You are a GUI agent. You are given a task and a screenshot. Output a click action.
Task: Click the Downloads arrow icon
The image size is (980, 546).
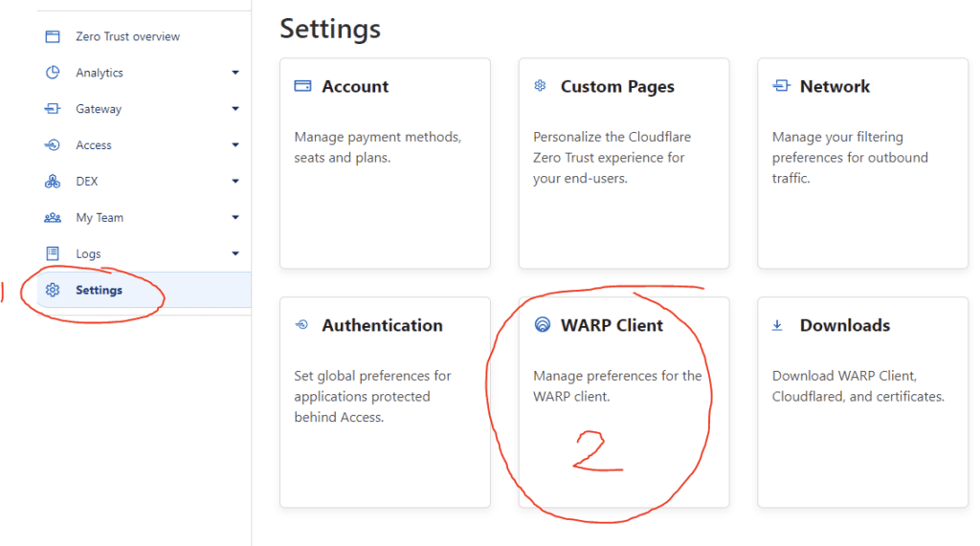pyautogui.click(x=777, y=325)
